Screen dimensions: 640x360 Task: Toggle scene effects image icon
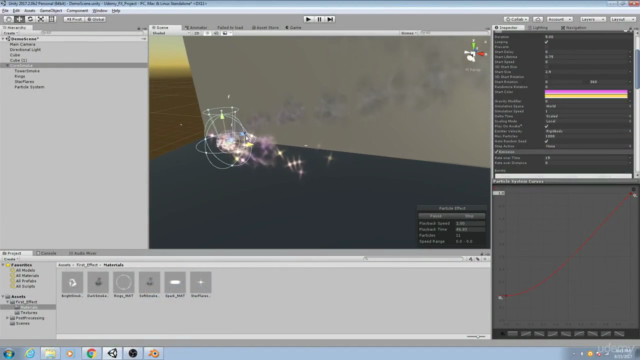tap(225, 33)
